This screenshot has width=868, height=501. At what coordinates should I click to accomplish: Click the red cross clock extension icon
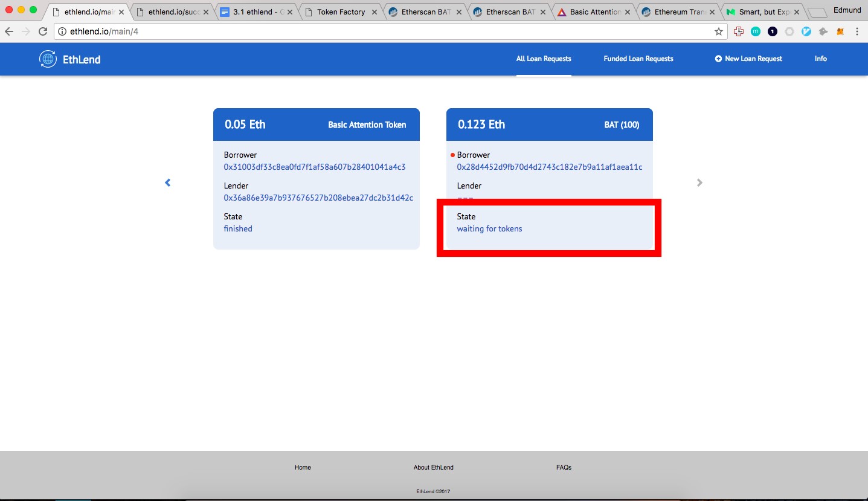739,31
